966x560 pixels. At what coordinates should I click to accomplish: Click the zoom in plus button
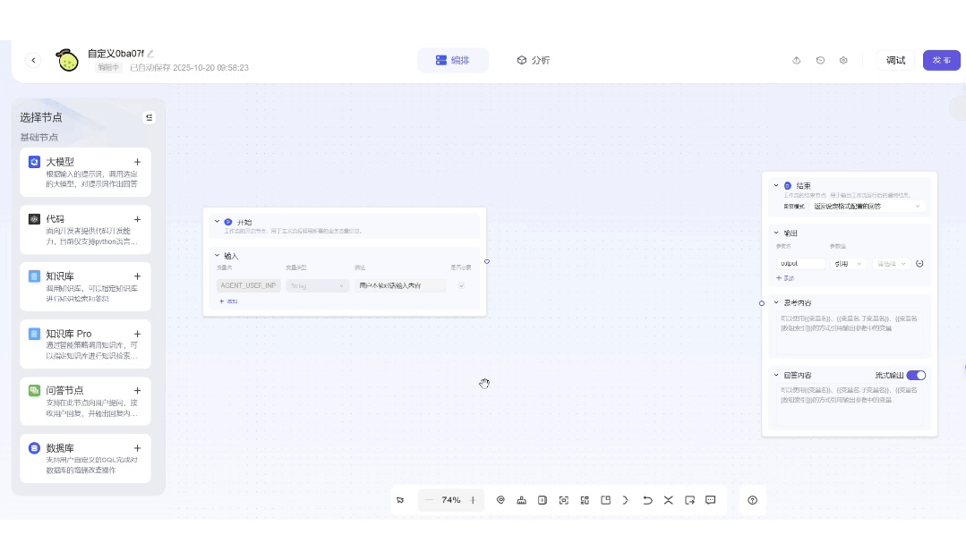[473, 500]
